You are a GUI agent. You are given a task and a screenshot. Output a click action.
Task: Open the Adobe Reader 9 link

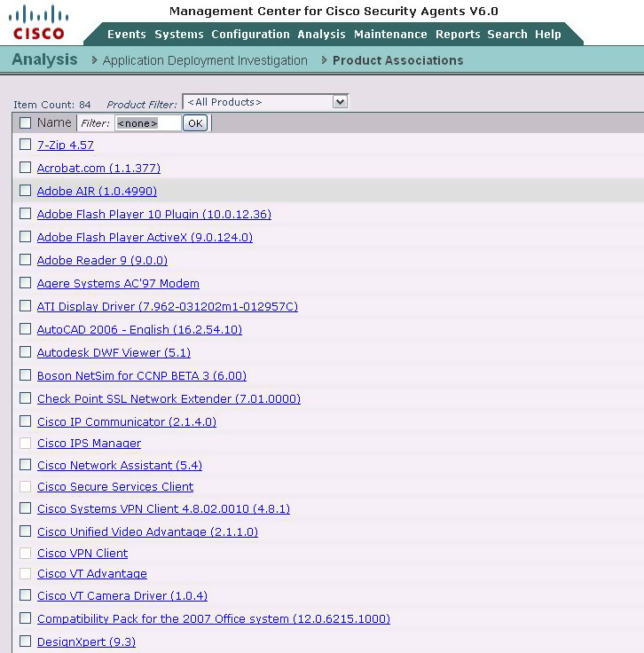(x=102, y=260)
